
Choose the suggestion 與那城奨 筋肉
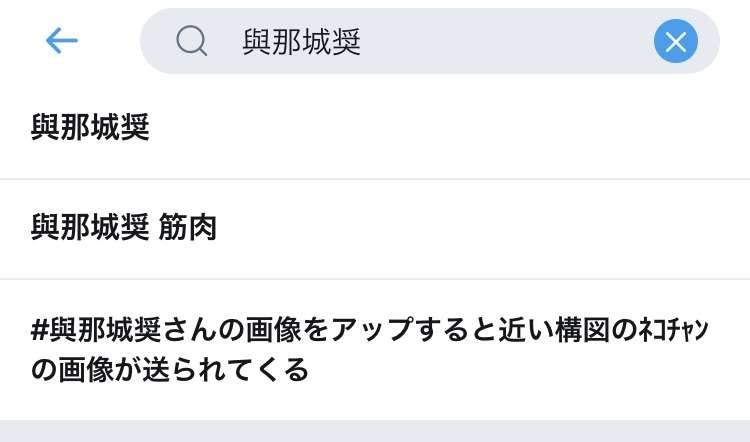point(375,228)
